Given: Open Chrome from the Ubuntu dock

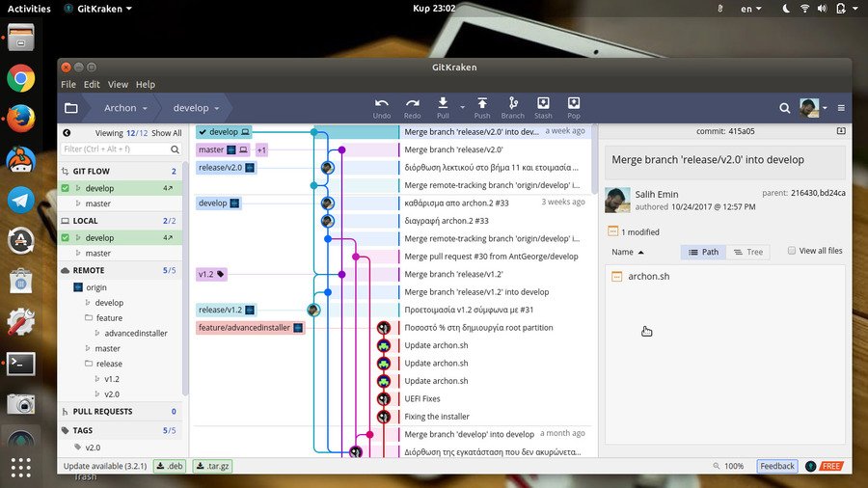Looking at the screenshot, I should [21, 78].
